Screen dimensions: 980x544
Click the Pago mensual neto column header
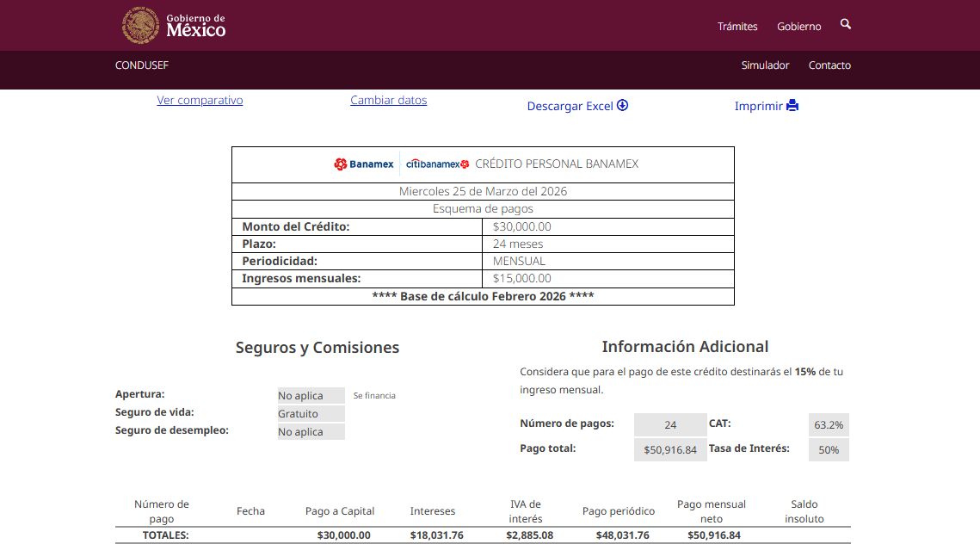click(712, 511)
